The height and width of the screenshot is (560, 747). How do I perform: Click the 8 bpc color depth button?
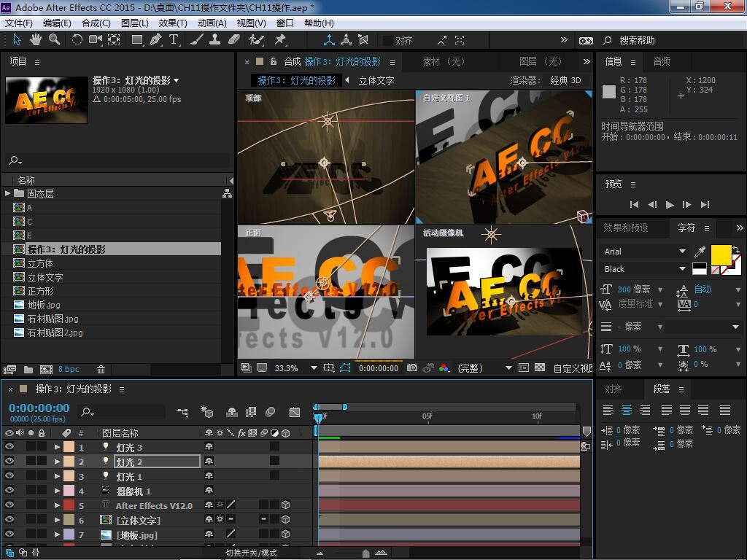[69, 369]
